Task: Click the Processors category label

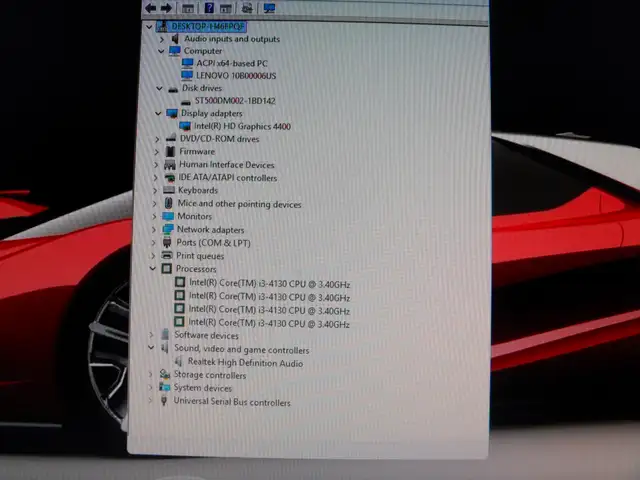Action: (196, 269)
